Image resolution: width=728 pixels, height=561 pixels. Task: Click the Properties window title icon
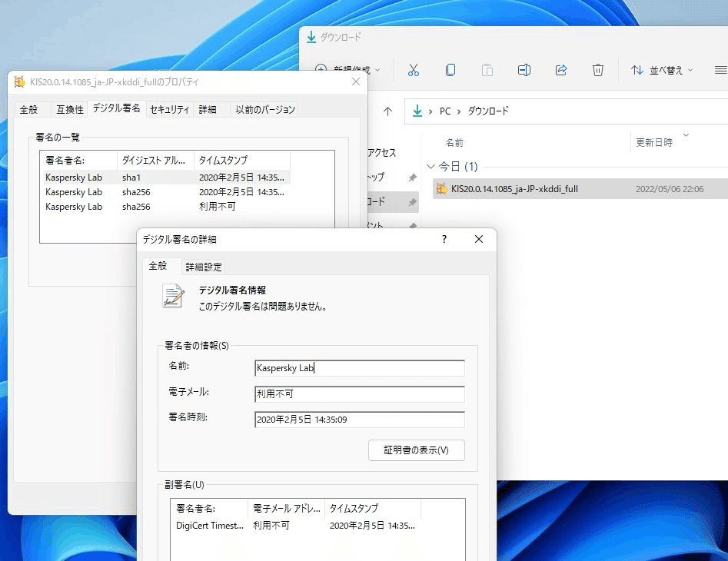click(x=20, y=82)
